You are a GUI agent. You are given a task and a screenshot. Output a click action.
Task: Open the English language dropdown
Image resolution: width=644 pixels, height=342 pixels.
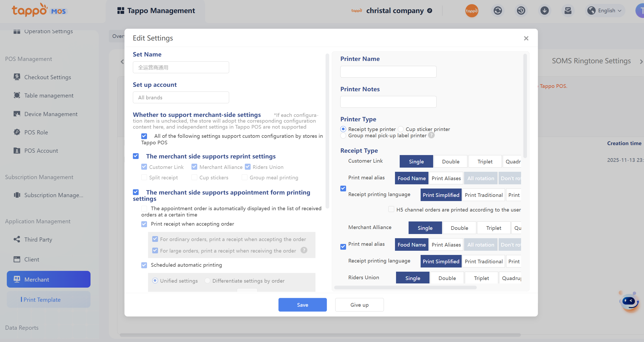point(605,11)
